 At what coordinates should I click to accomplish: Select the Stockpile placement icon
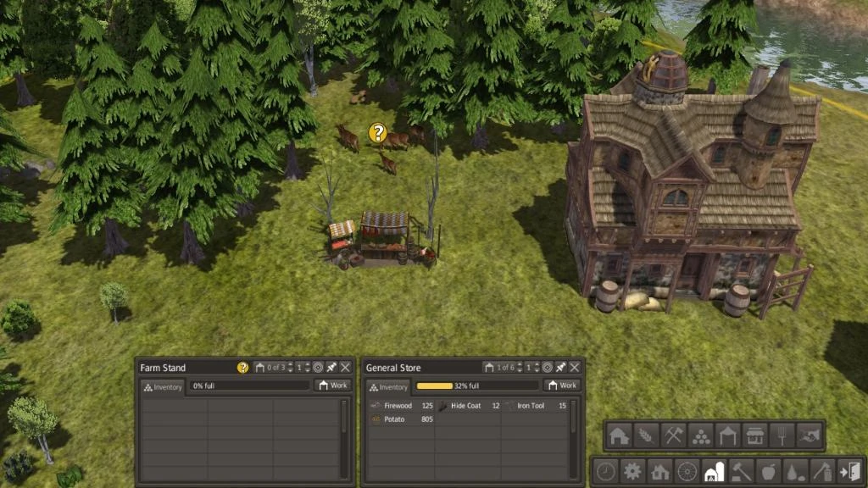pos(702,435)
